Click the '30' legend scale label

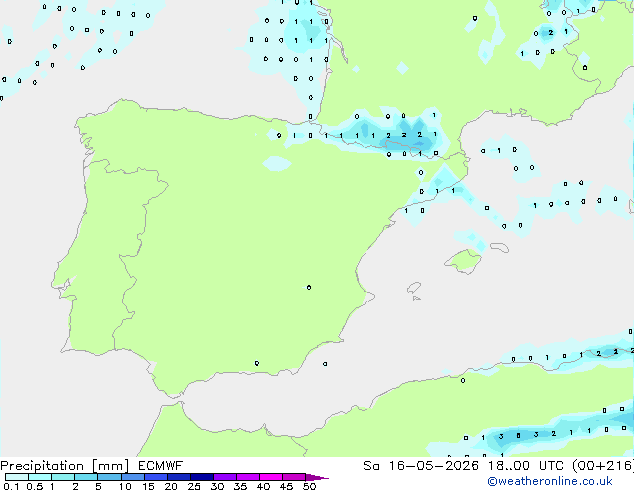click(x=217, y=486)
